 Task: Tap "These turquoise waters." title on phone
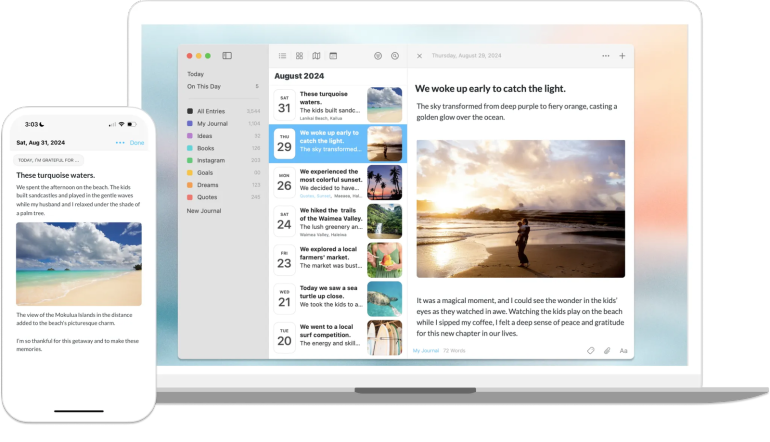(55, 175)
